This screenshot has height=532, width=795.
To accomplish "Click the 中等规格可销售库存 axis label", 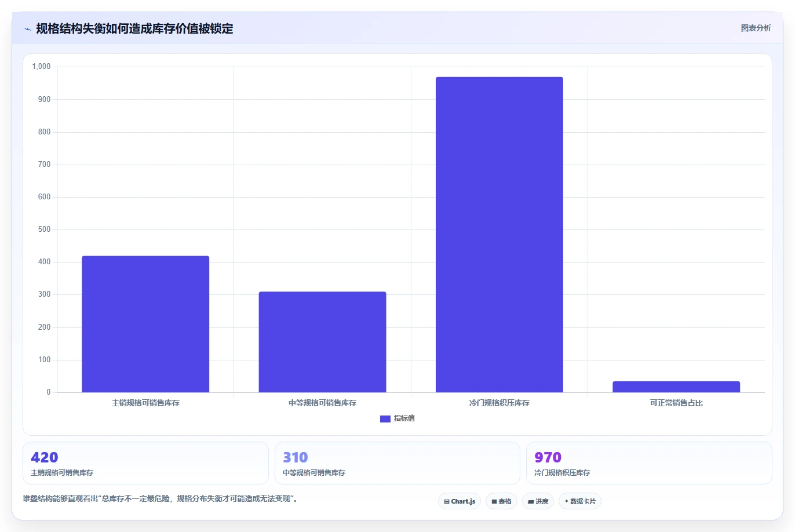I will point(322,403).
